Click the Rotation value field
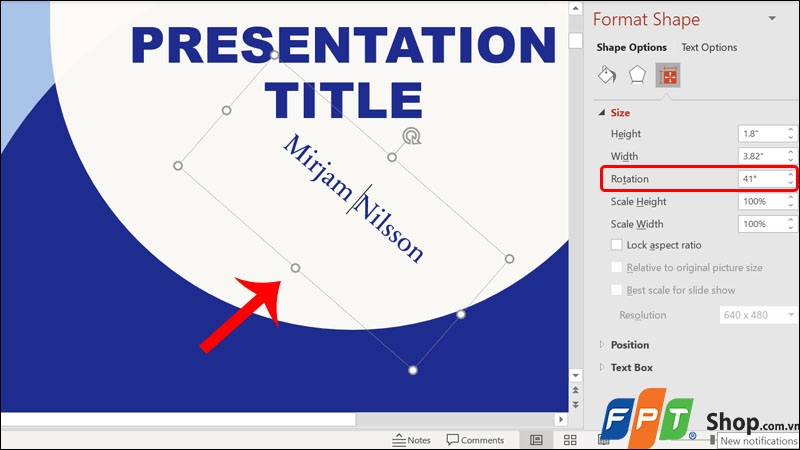This screenshot has width=800, height=450. 761,179
